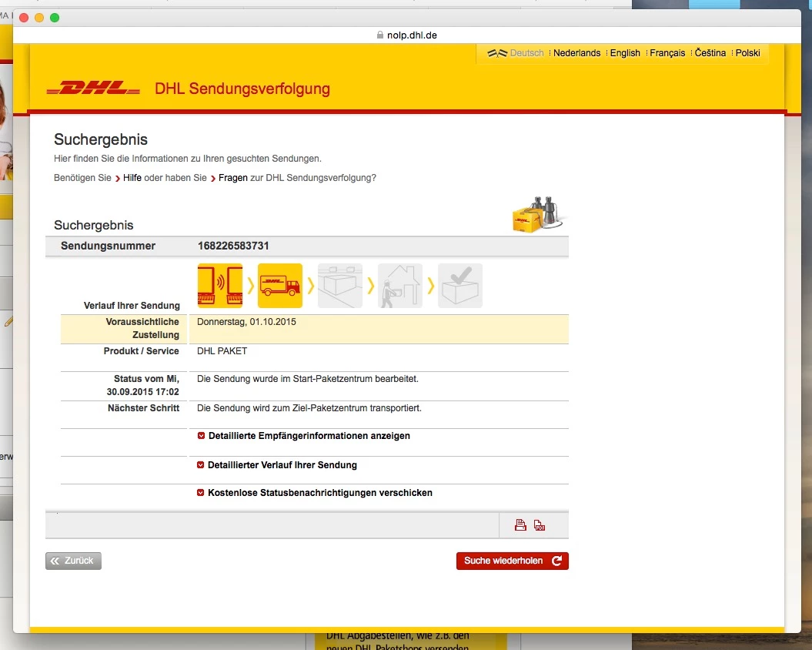Expand Detaillierter Verlauf Ihrer Sendung

pos(277,465)
